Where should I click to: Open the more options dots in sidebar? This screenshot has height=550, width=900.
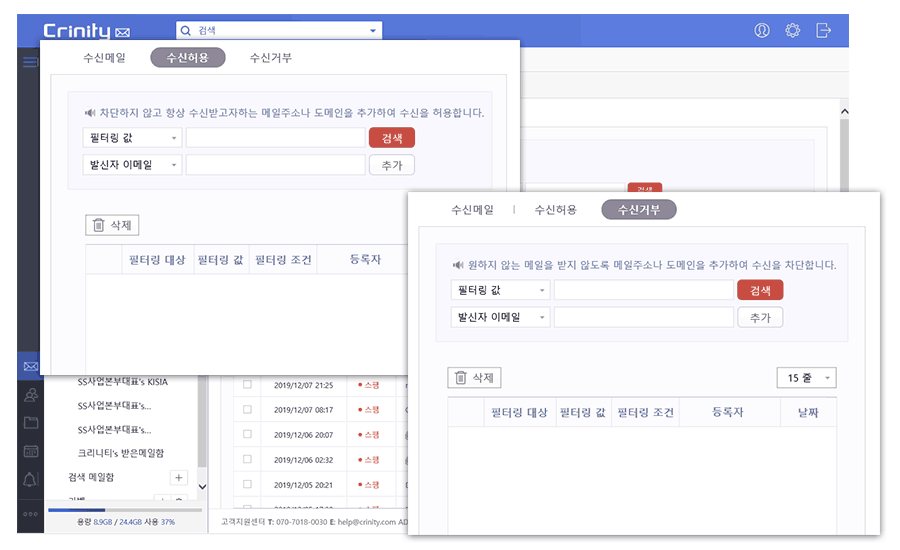tap(30, 514)
